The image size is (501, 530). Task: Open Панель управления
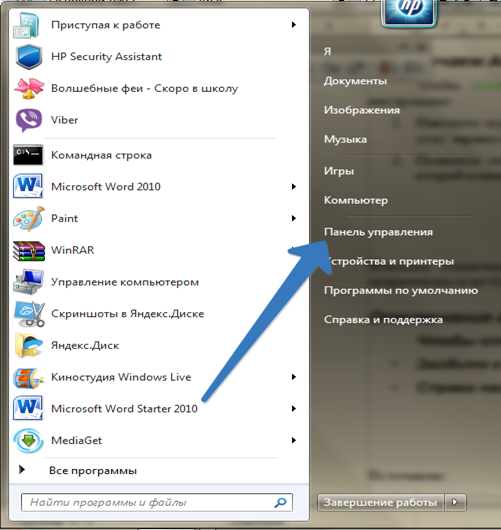pos(378,232)
